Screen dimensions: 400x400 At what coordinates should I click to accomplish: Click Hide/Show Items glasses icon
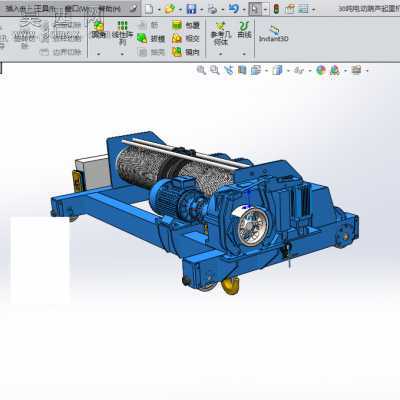click(299, 70)
